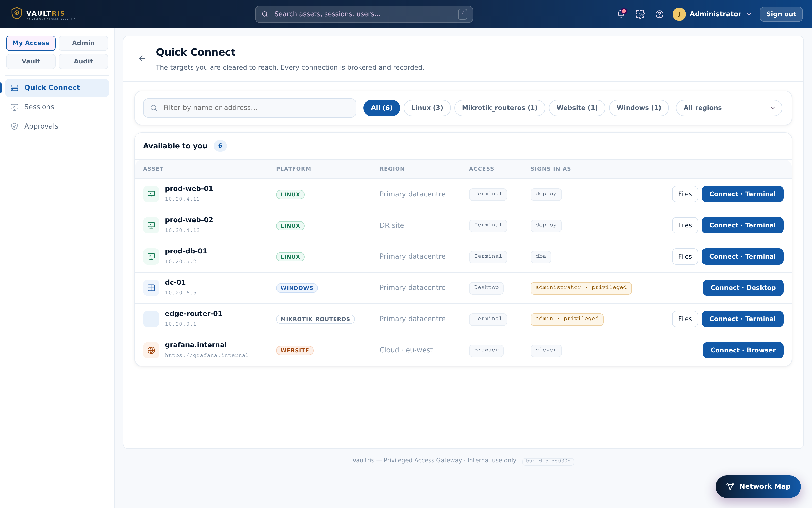The width and height of the screenshot is (812, 508).
Task: Click the magnifier icon in top search bar
Action: click(265, 14)
